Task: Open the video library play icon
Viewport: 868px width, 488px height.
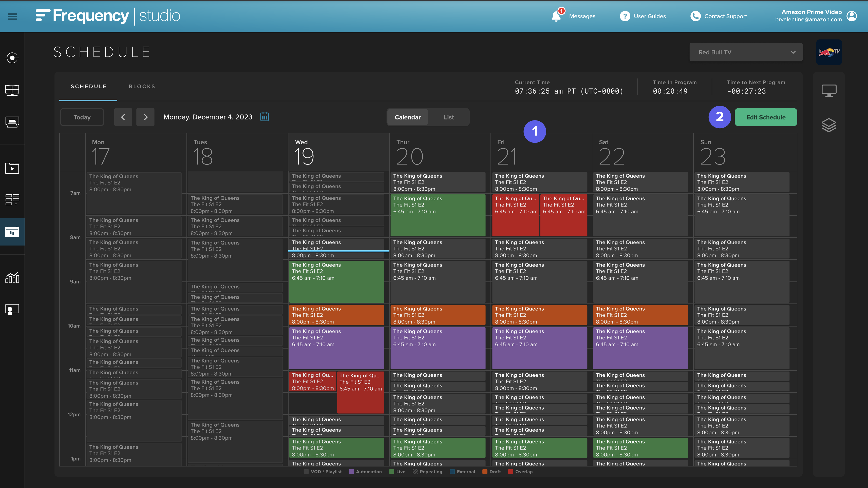Action: 12,168
